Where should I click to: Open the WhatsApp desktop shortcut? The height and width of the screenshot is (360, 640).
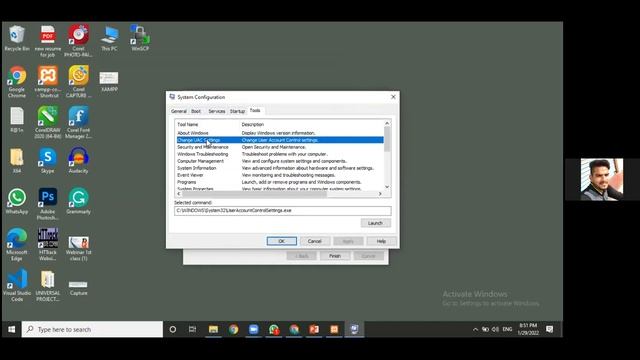click(x=17, y=201)
